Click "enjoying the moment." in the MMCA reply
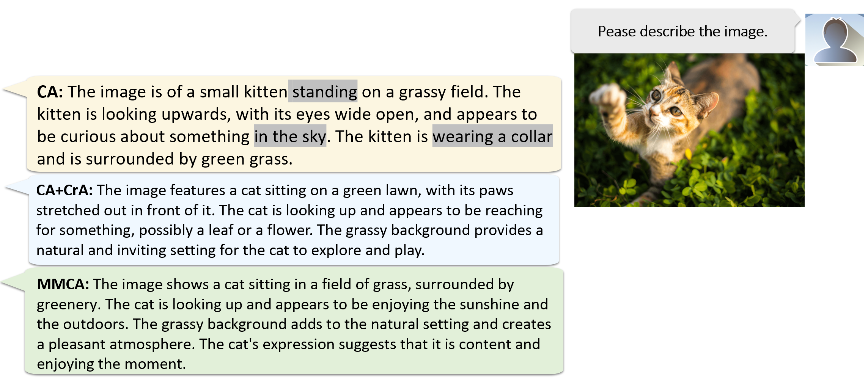Screen dimensions: 868x378 pyautogui.click(x=111, y=364)
